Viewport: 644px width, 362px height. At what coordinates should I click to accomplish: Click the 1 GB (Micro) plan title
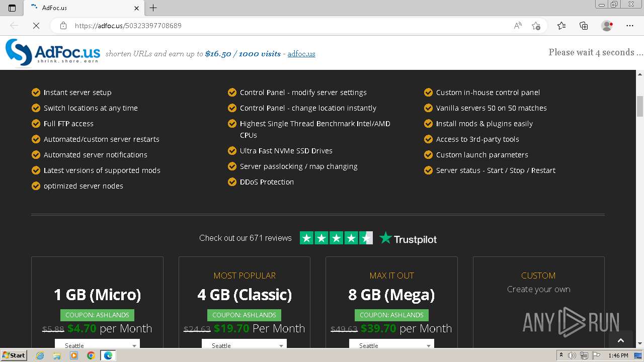pos(97,295)
